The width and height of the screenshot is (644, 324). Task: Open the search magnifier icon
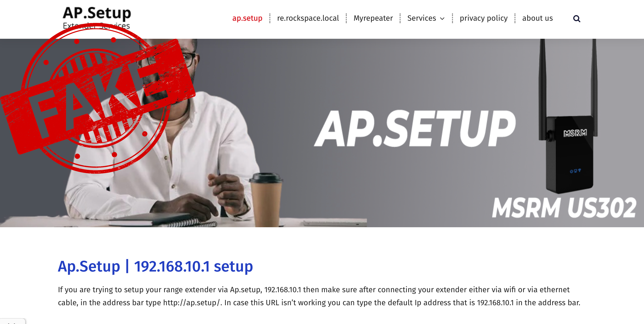tap(576, 19)
